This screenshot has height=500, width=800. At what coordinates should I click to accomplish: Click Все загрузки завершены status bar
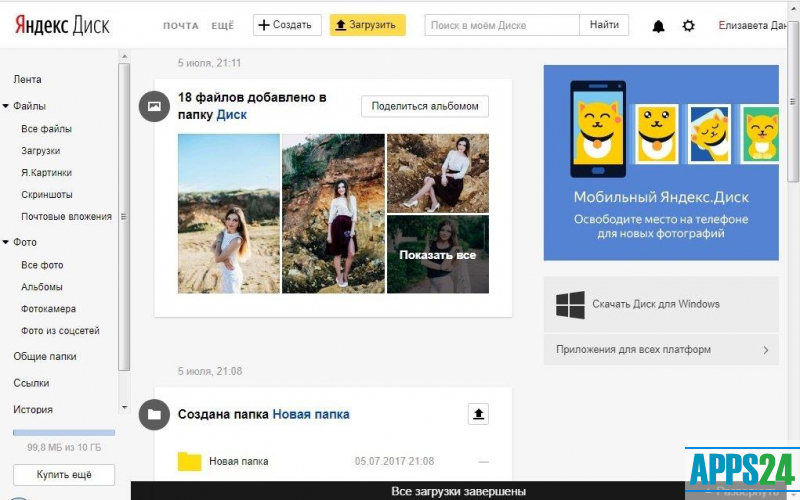click(x=458, y=491)
